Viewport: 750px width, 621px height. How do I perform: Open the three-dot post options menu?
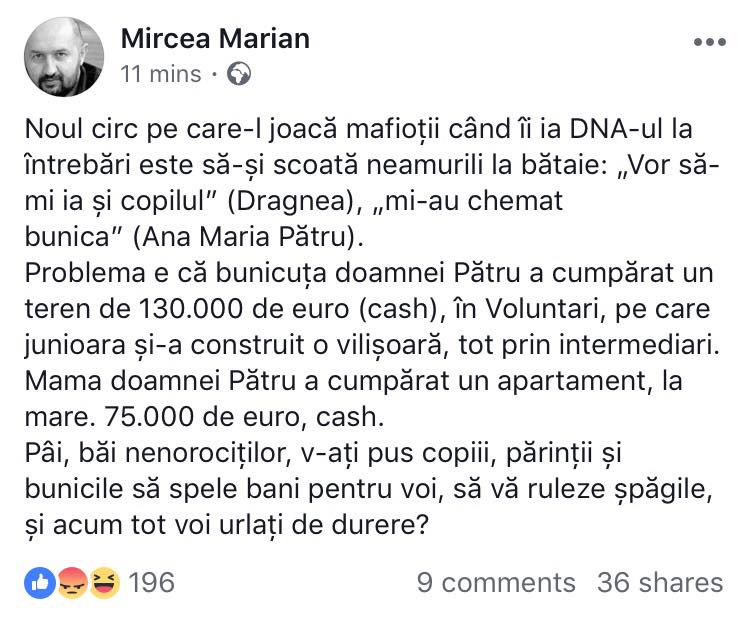(709, 42)
